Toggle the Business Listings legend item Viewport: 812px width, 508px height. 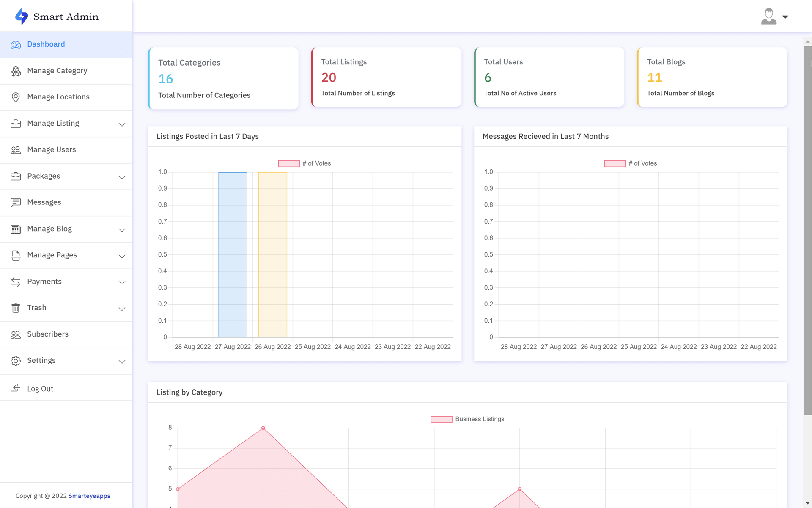pos(467,419)
